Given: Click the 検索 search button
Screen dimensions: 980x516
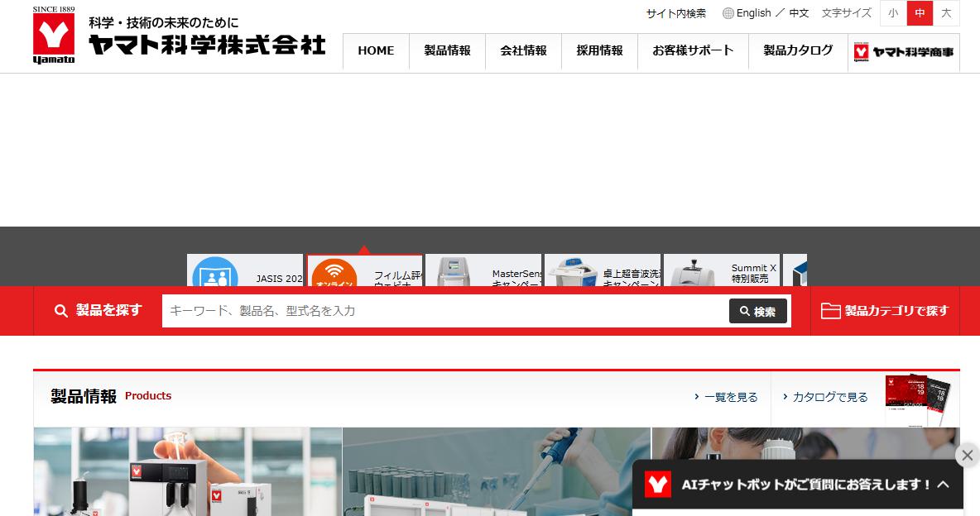Looking at the screenshot, I should 757,311.
